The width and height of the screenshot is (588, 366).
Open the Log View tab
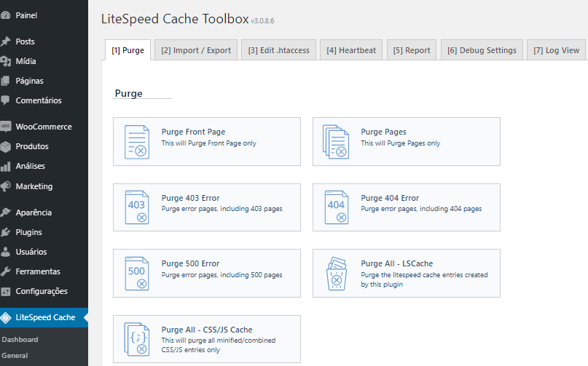[556, 50]
